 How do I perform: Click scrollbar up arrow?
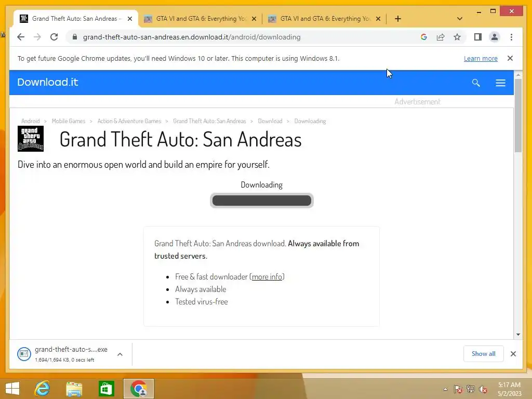518,74
